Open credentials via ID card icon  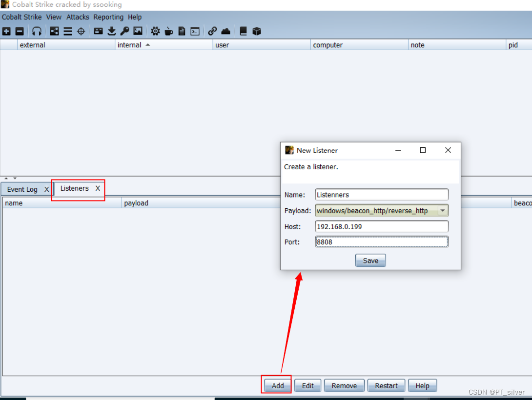pos(99,32)
